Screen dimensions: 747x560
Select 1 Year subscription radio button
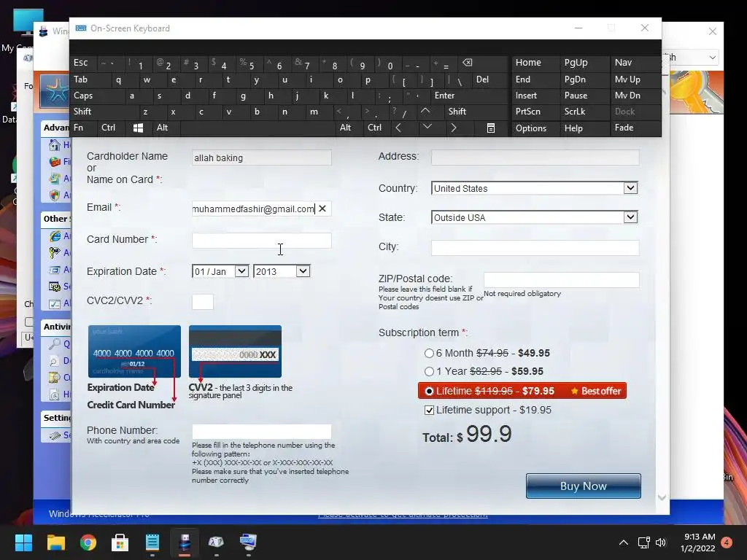(x=429, y=371)
